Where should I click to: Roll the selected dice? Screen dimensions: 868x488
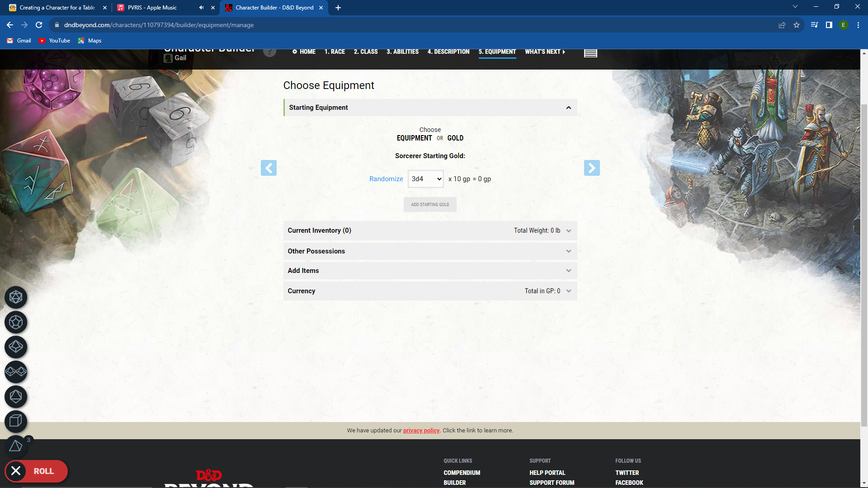44,471
